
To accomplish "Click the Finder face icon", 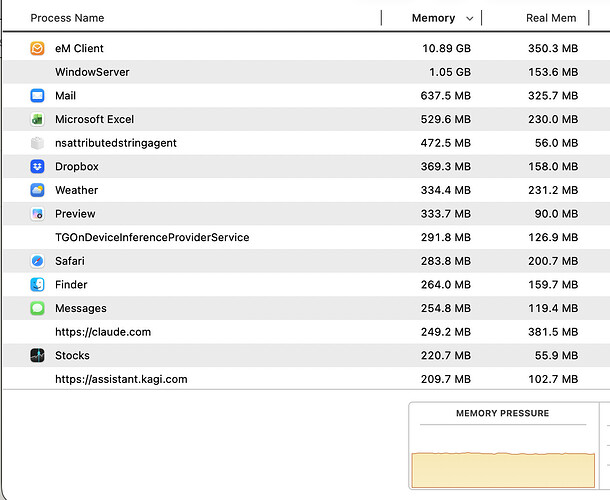I will (37, 284).
